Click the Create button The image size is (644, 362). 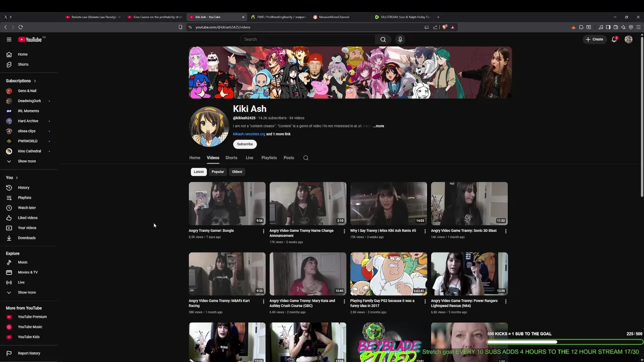coord(594,39)
